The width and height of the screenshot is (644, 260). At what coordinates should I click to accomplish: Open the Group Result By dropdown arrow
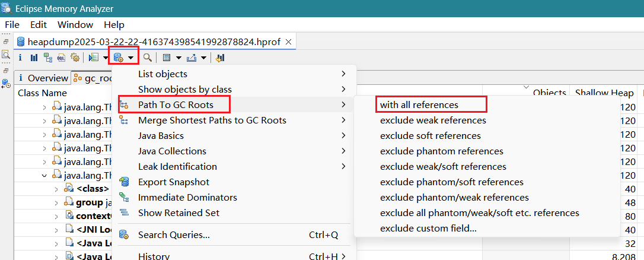click(178, 58)
